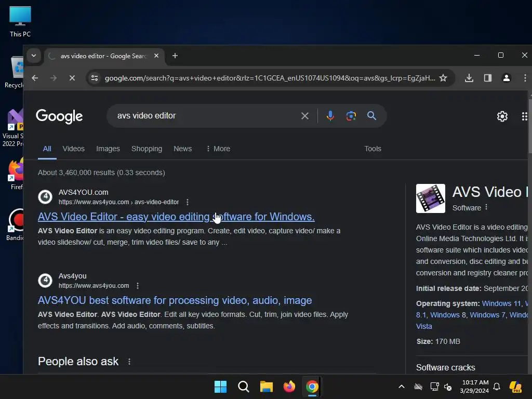Open Chrome profile icon
Screen dimensions: 532x399
point(506,78)
